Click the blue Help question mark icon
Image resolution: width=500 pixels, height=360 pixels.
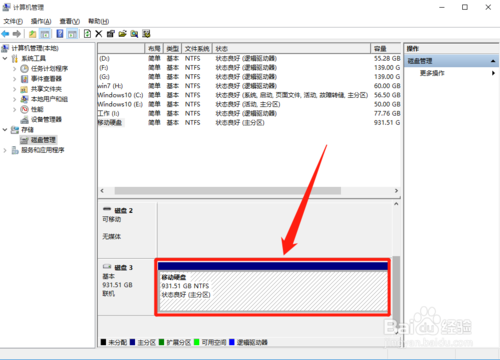(x=60, y=34)
